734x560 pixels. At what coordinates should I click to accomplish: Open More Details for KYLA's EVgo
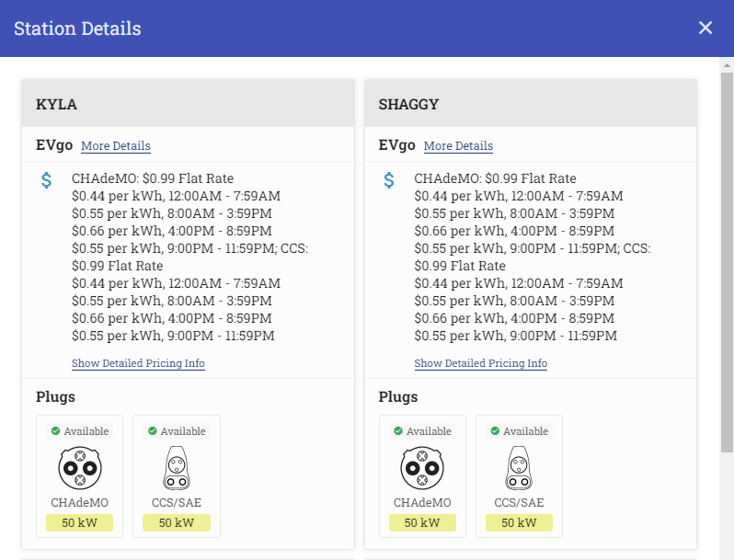(x=116, y=146)
